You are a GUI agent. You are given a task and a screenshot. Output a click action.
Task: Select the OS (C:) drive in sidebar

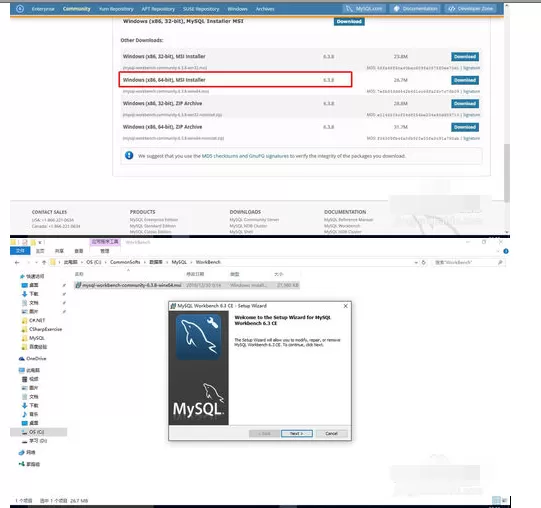[39, 432]
